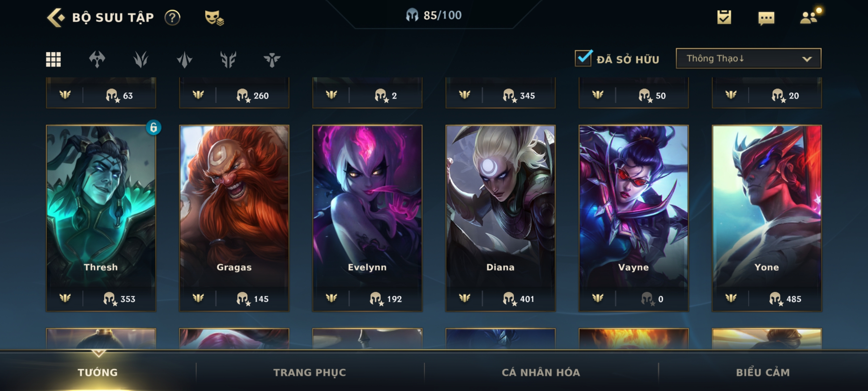
Task: Expand the sort dropdown's chevron arrow
Action: click(x=807, y=59)
